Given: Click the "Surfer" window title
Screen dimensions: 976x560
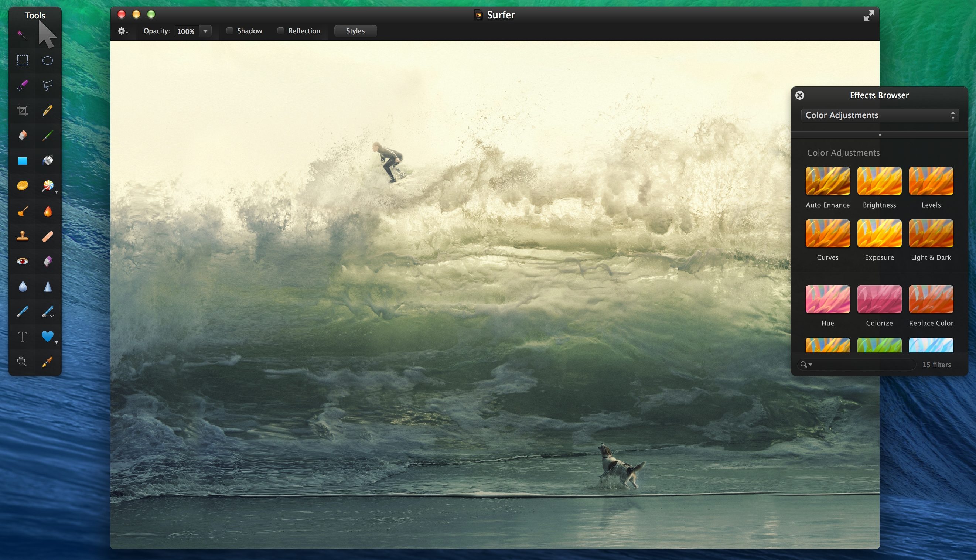Looking at the screenshot, I should click(501, 15).
